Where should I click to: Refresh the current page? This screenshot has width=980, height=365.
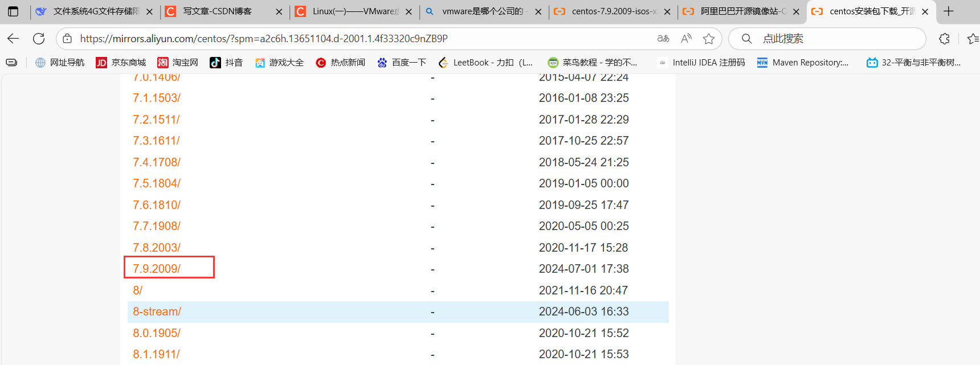click(39, 39)
